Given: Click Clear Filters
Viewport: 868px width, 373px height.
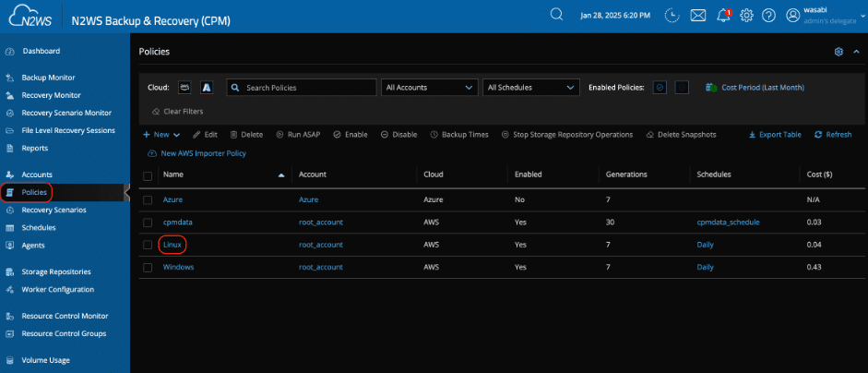Looking at the screenshot, I should click(x=178, y=112).
